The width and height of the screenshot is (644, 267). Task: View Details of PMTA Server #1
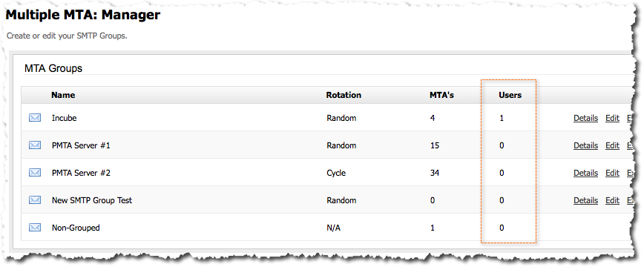(x=585, y=145)
